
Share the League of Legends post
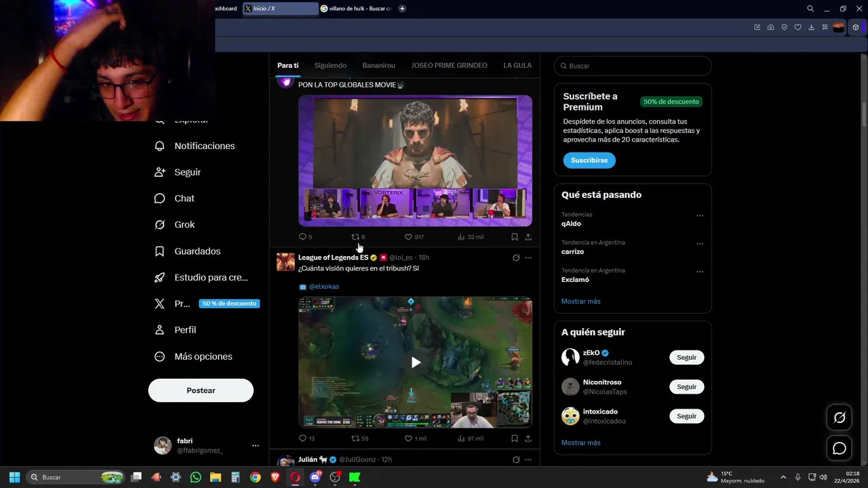coord(528,439)
